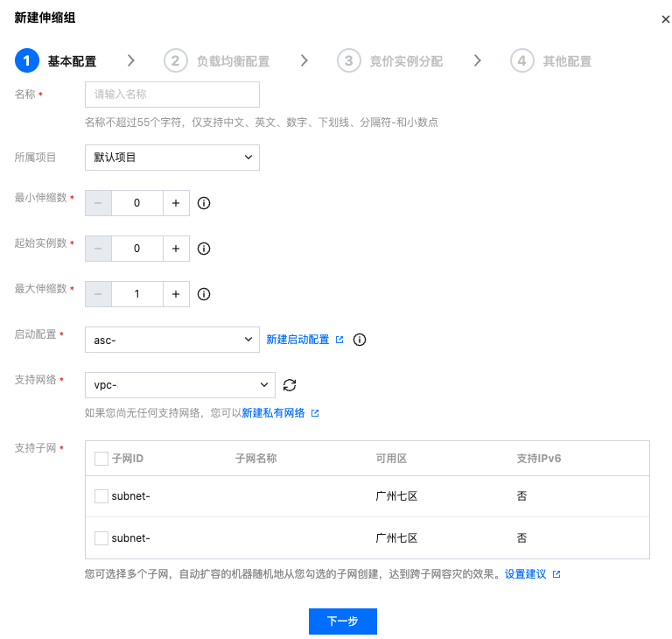Click the 名称 input field
This screenshot has width=672, height=639.
tap(172, 95)
